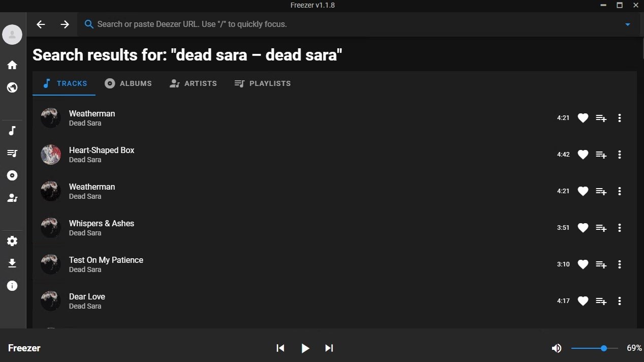Select the 3:51 duration of Whispers & Ashes
Viewport: 644px width, 362px height.
[x=563, y=228]
